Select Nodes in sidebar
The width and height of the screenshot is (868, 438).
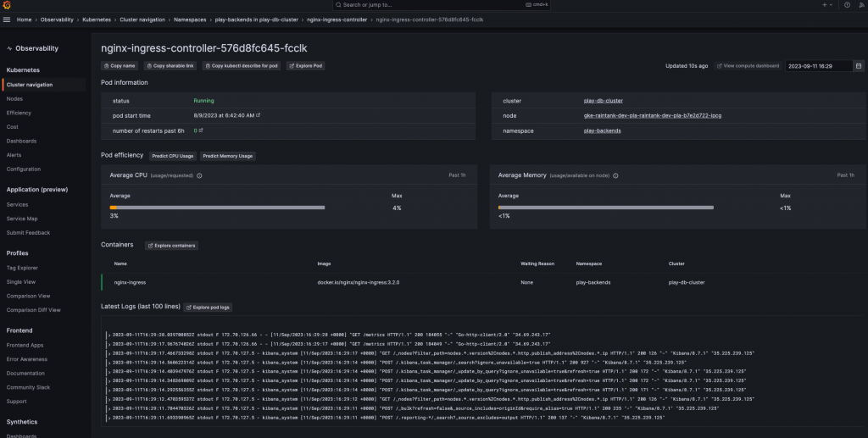(x=14, y=98)
